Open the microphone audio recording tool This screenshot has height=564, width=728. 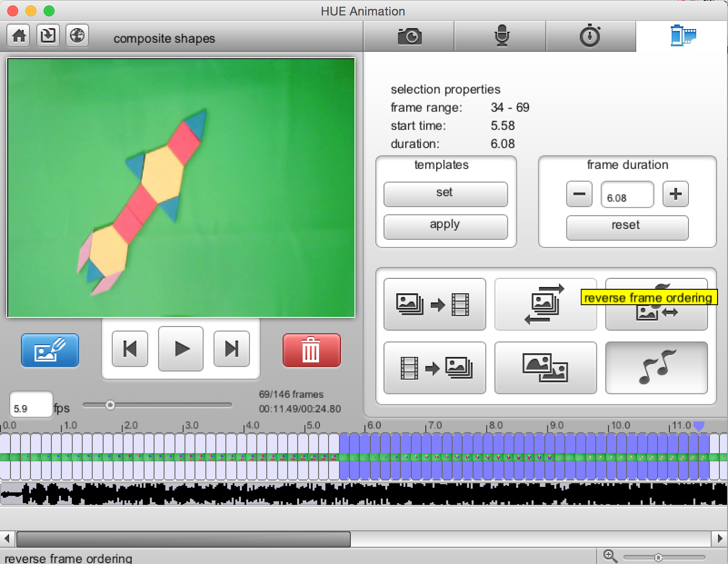[500, 36]
